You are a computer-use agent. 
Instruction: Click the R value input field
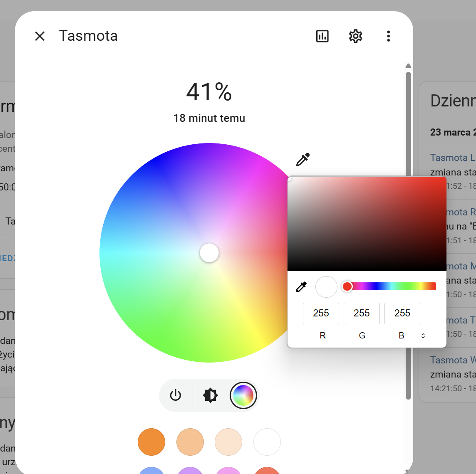(x=321, y=313)
